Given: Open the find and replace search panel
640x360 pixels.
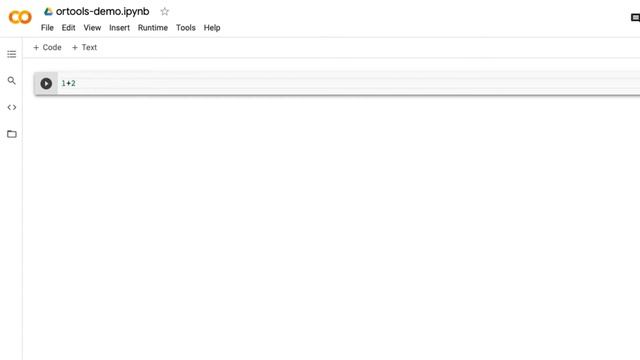Looking at the screenshot, I should click(x=12, y=81).
